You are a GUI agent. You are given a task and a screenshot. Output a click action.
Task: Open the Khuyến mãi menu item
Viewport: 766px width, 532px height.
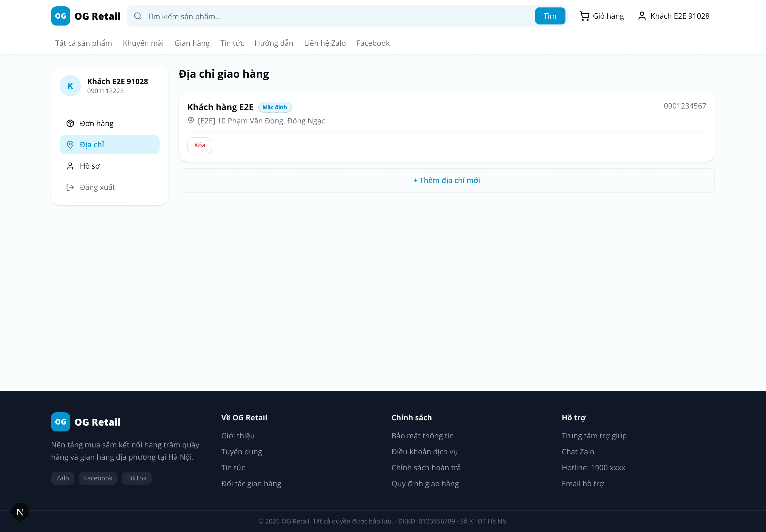pos(143,43)
